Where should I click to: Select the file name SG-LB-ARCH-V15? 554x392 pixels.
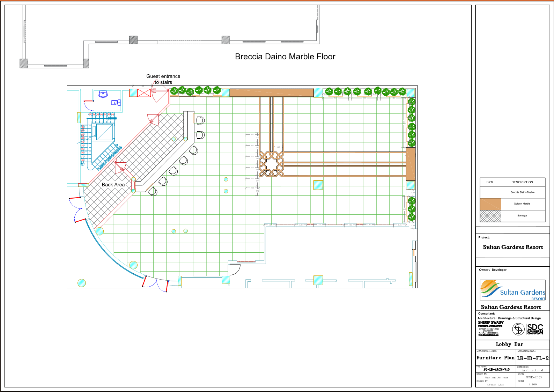point(496,369)
